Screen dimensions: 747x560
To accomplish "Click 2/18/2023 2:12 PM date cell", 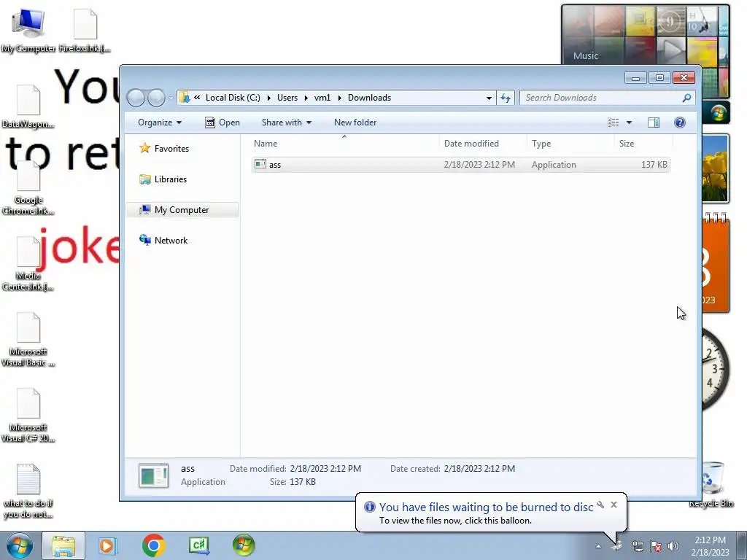I will 479,165.
